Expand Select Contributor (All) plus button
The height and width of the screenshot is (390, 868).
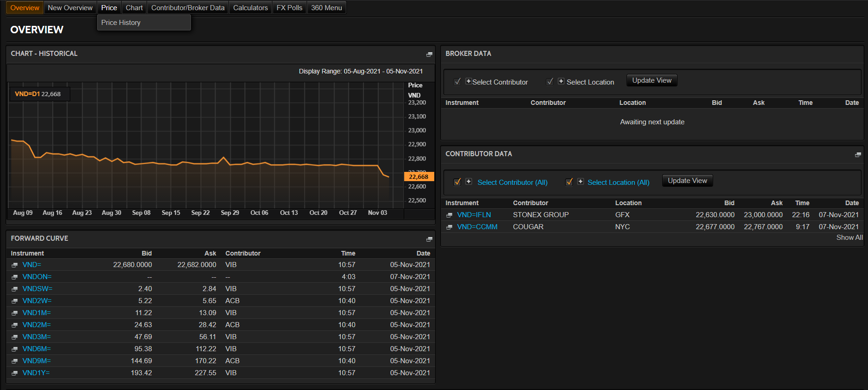pyautogui.click(x=468, y=182)
